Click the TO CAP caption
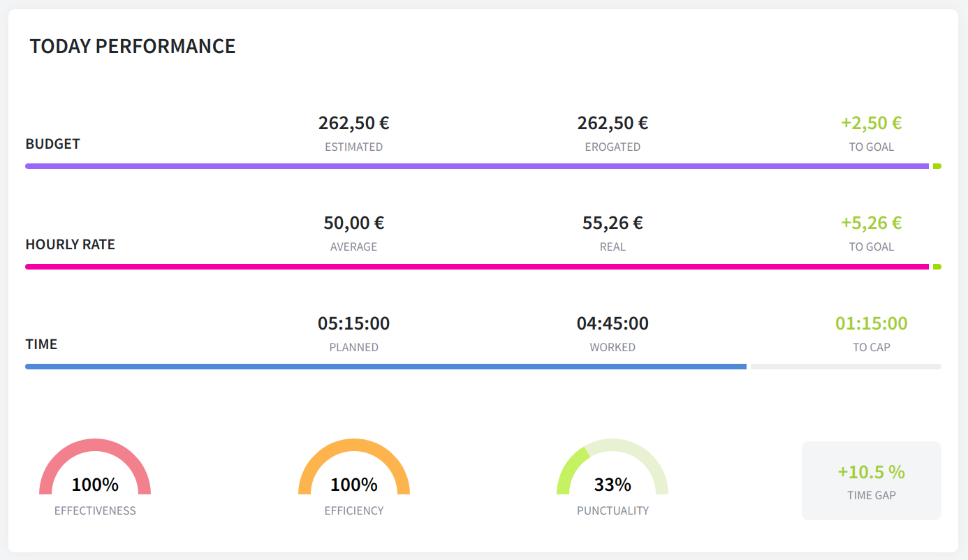 coord(872,347)
